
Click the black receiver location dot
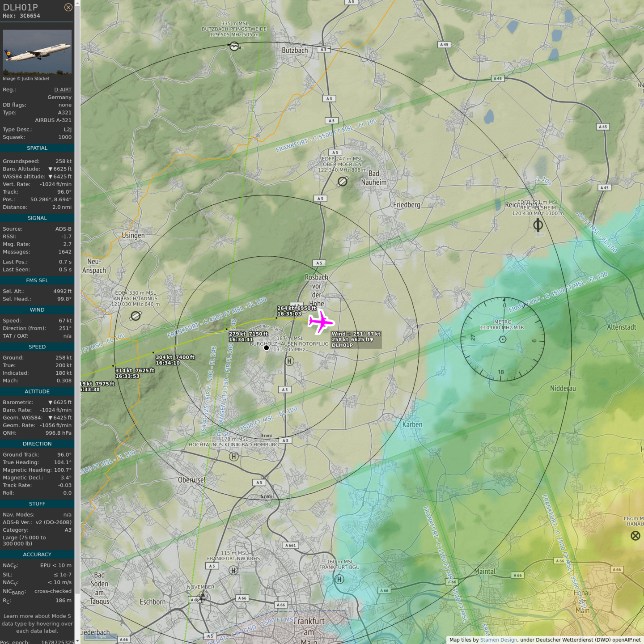267,347
